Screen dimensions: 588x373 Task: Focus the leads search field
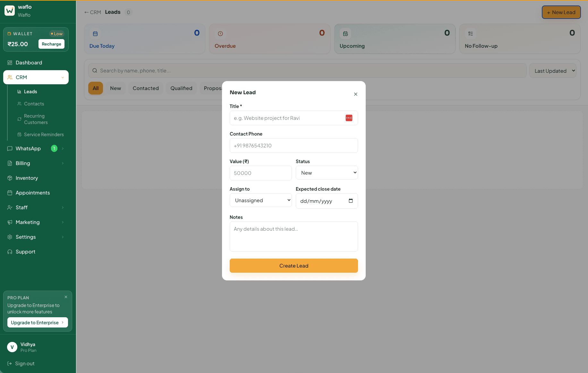(x=307, y=70)
